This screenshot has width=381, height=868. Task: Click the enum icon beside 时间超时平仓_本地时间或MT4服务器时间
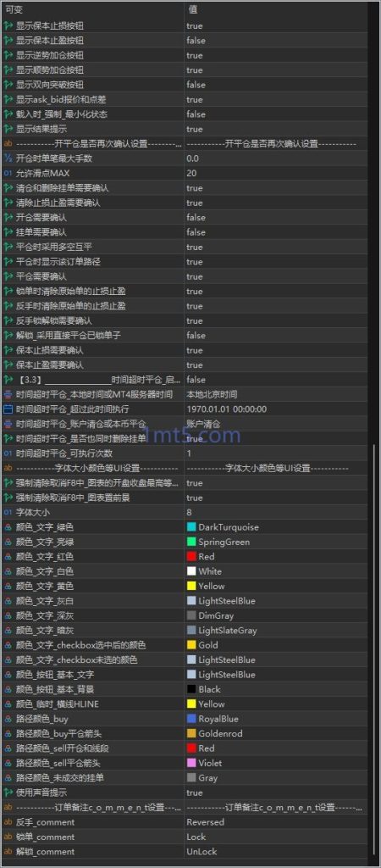click(x=8, y=394)
